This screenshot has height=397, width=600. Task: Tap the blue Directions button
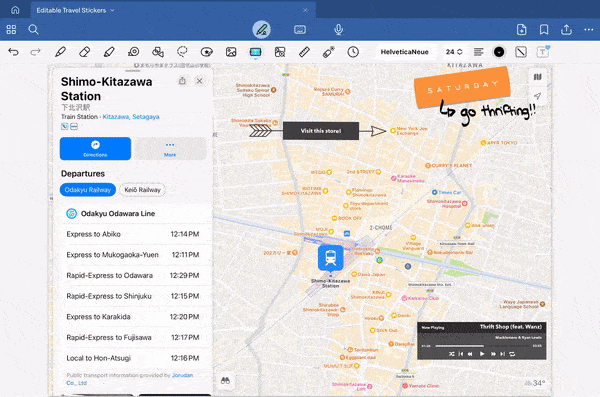(x=95, y=149)
